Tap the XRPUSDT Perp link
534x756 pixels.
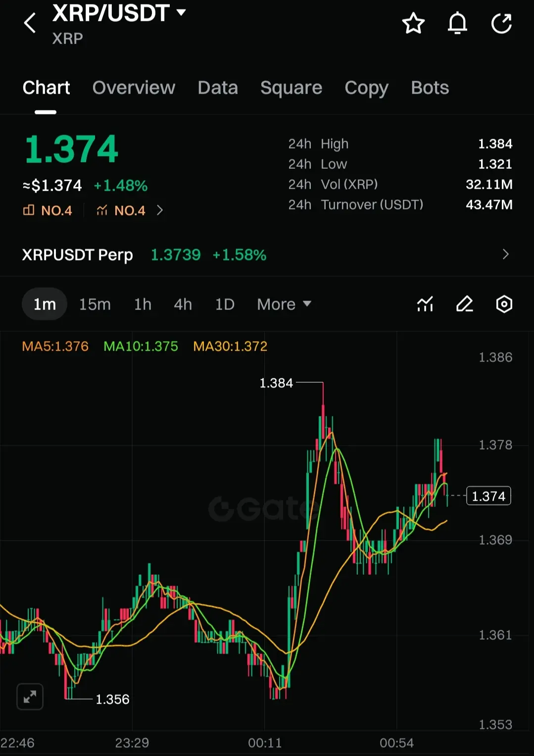[x=77, y=254]
